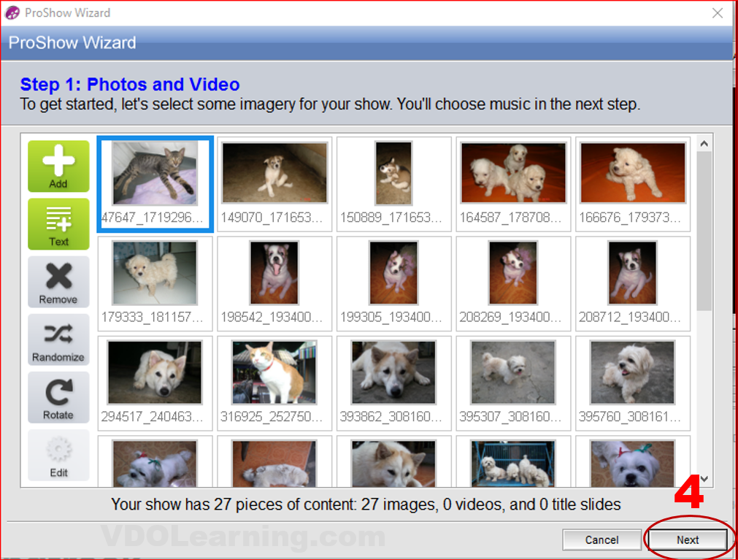Viewport: 738px width, 560px height.
Task: Rotate the selected image
Action: tap(58, 398)
